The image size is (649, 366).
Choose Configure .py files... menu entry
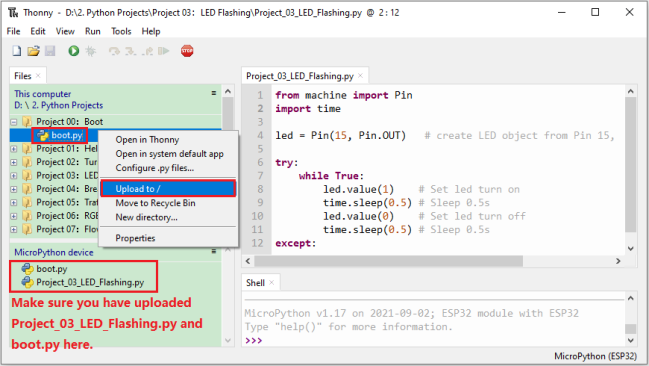[x=168, y=168]
